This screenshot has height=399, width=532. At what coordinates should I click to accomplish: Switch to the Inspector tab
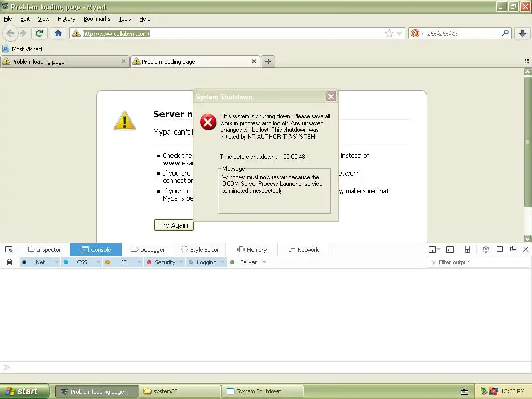click(x=44, y=250)
